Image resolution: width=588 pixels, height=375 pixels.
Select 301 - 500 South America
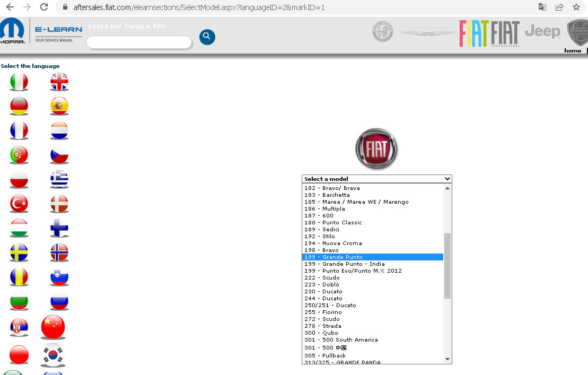(x=373, y=340)
